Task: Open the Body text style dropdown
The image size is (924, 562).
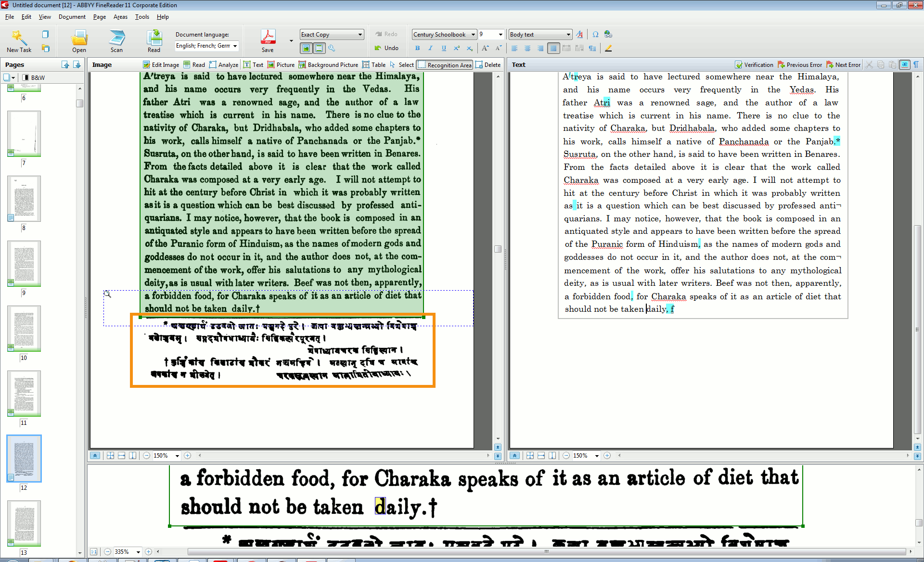Action: click(x=568, y=35)
